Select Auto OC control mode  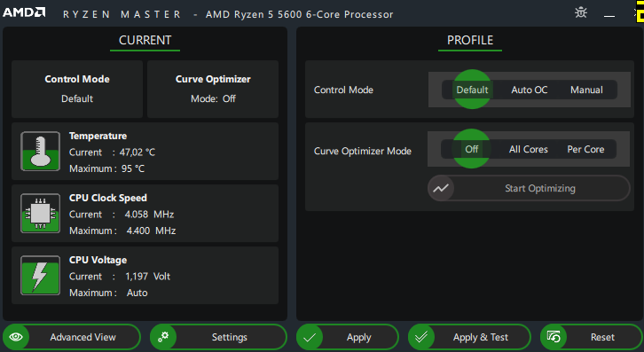click(530, 90)
